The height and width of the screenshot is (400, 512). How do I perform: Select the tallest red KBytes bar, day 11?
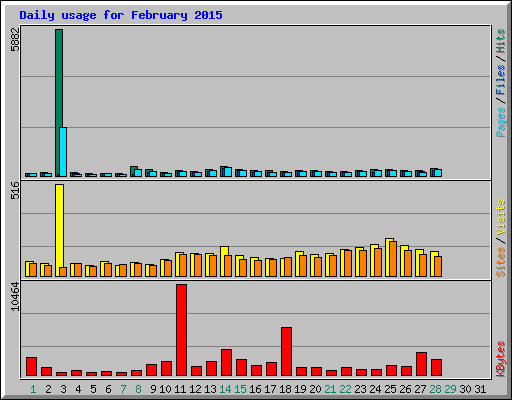coord(181,330)
